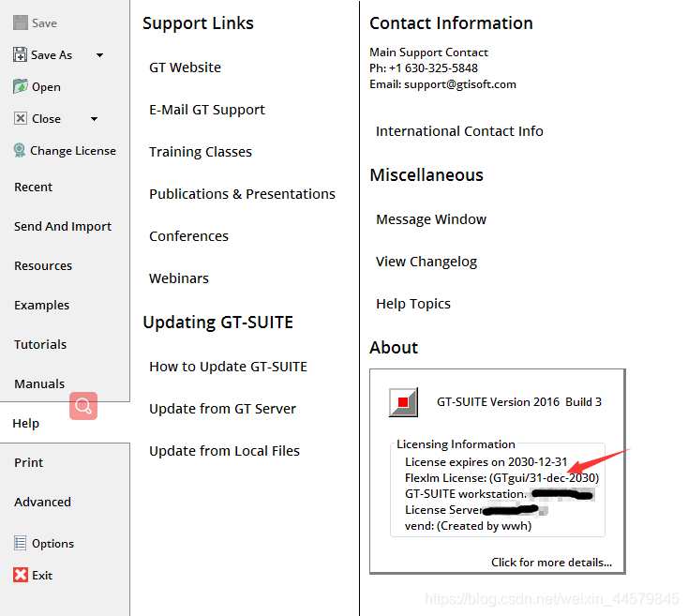688x616 pixels.
Task: Choose Update from GT Server
Action: click(223, 409)
